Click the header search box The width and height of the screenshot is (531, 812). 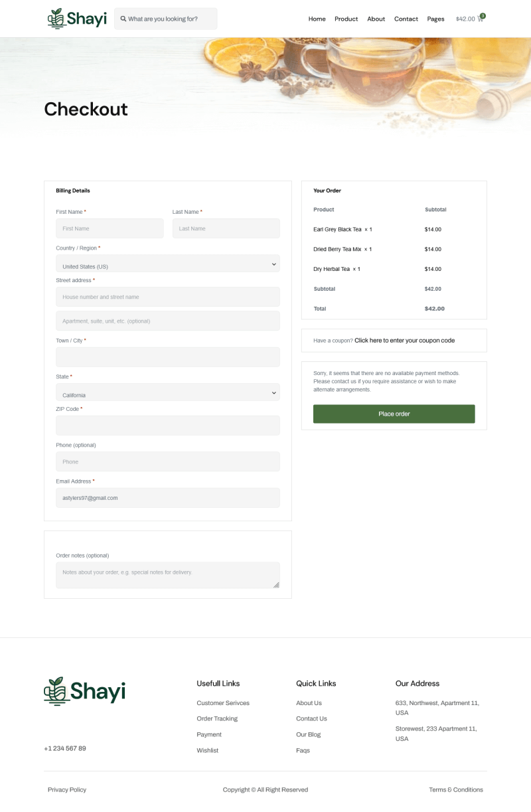coord(170,19)
